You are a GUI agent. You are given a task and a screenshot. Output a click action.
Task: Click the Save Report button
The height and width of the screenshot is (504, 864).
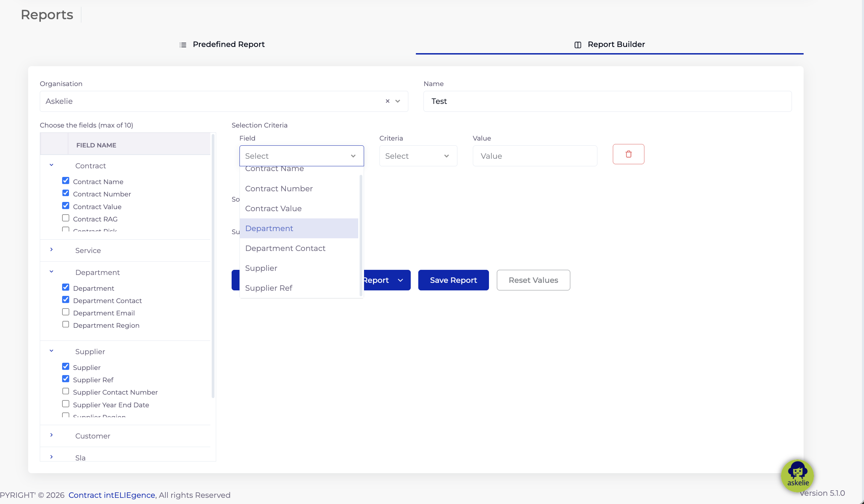453,280
